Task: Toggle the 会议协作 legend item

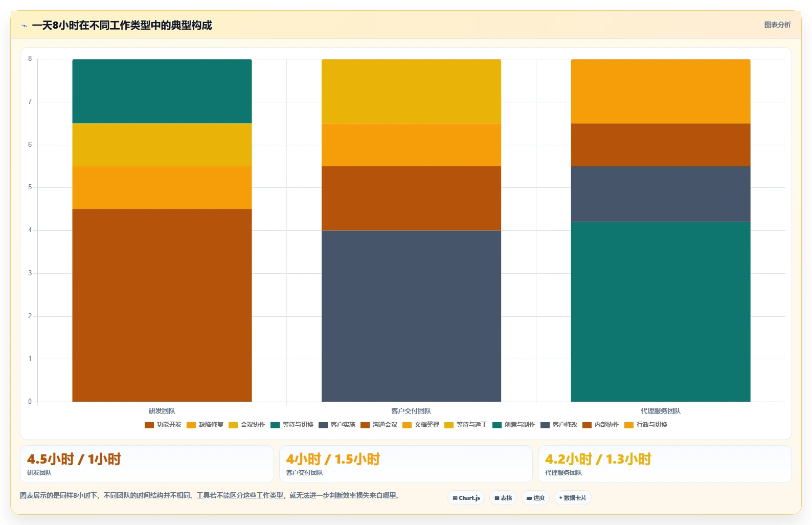Action: (247, 425)
